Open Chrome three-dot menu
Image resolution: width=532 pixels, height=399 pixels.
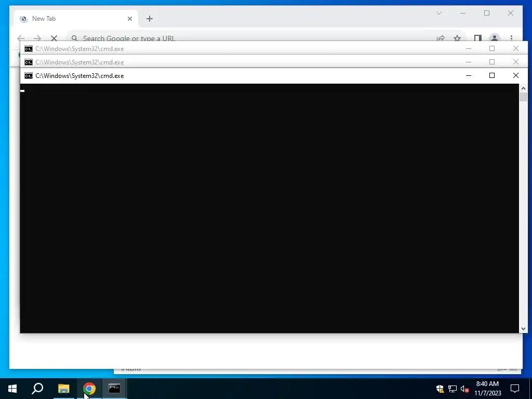[x=511, y=38]
